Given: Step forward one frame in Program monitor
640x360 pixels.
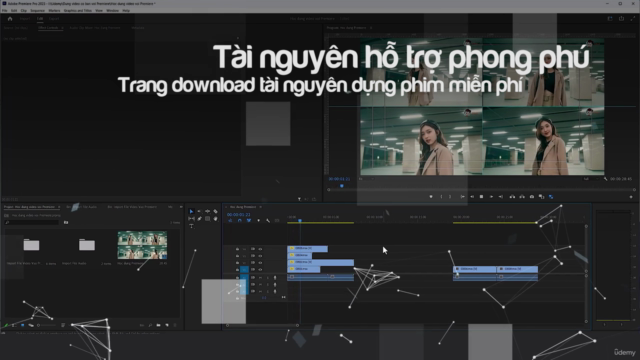Looking at the screenshot, I should pos(491,197).
